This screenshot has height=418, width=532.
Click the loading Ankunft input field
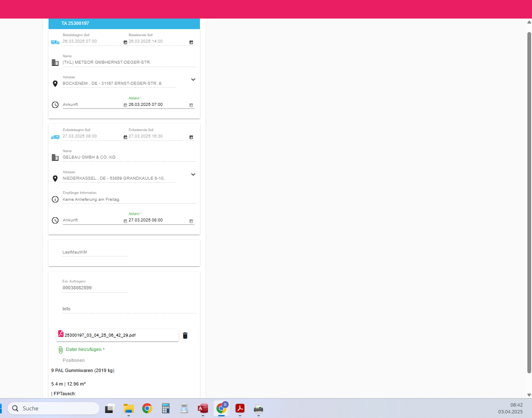92,105
